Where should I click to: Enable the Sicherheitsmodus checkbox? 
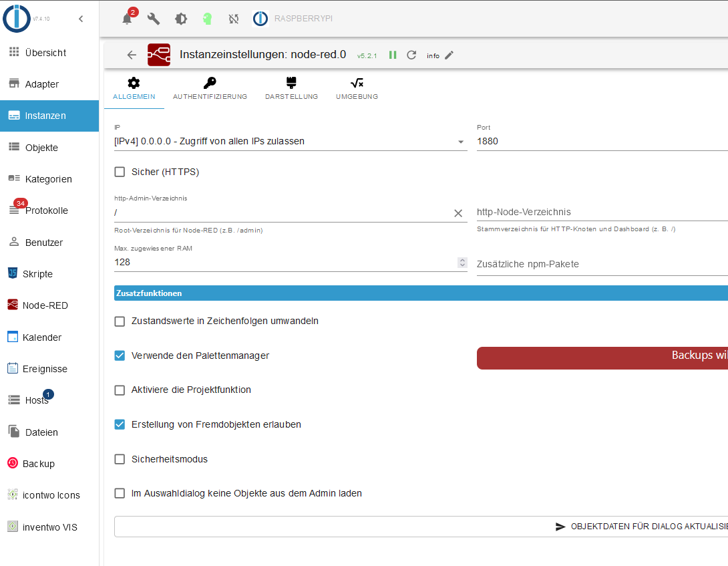(x=120, y=459)
